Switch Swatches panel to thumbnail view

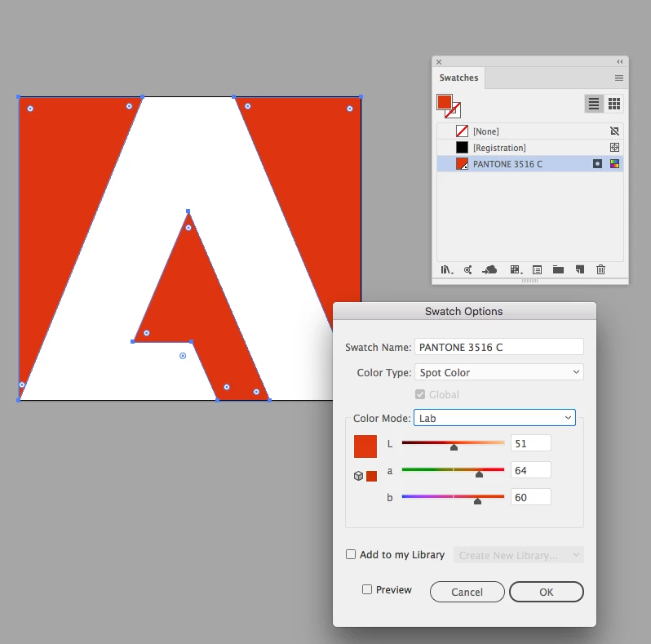(614, 104)
